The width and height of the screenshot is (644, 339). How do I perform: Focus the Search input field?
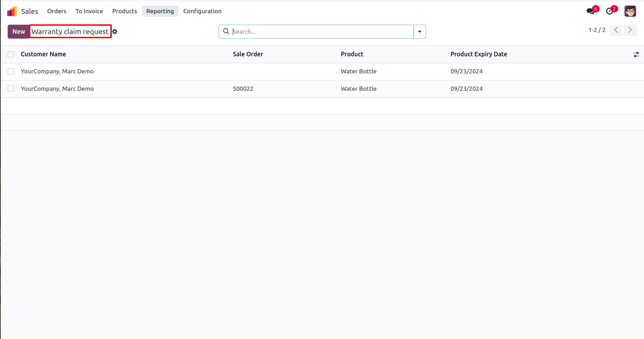(322, 32)
